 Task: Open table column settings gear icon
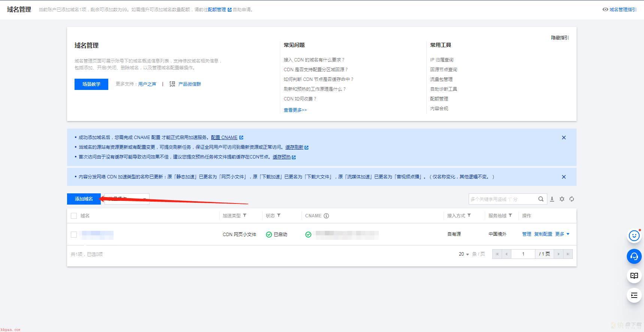pos(562,199)
